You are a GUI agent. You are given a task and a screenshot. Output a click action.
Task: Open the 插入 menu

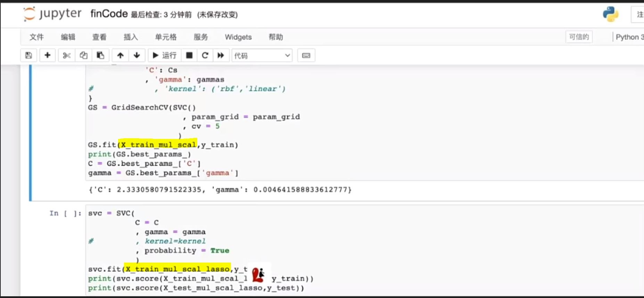[131, 37]
